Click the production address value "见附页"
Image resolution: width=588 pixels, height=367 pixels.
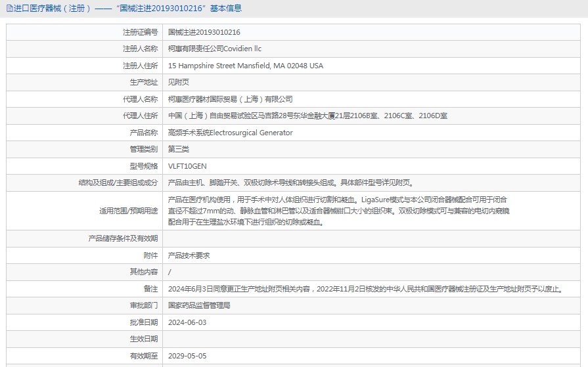178,82
